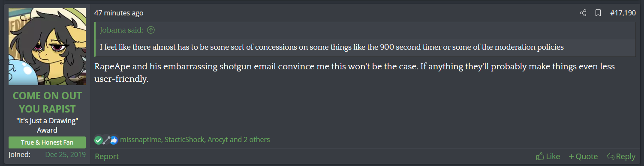Screen dimensions: 644x166
Task: Like this post
Action: pos(548,157)
